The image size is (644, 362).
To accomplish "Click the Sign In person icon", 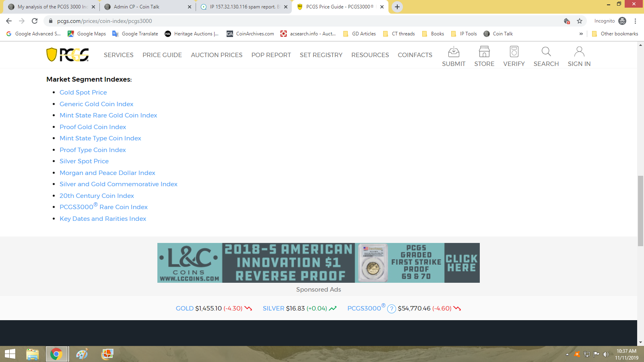I will click(579, 51).
